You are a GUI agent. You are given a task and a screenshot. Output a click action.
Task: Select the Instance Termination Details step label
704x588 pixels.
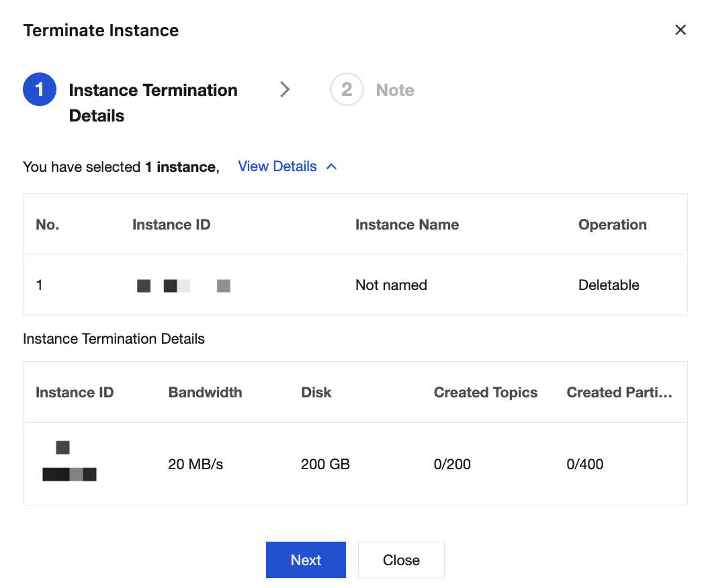click(x=153, y=103)
